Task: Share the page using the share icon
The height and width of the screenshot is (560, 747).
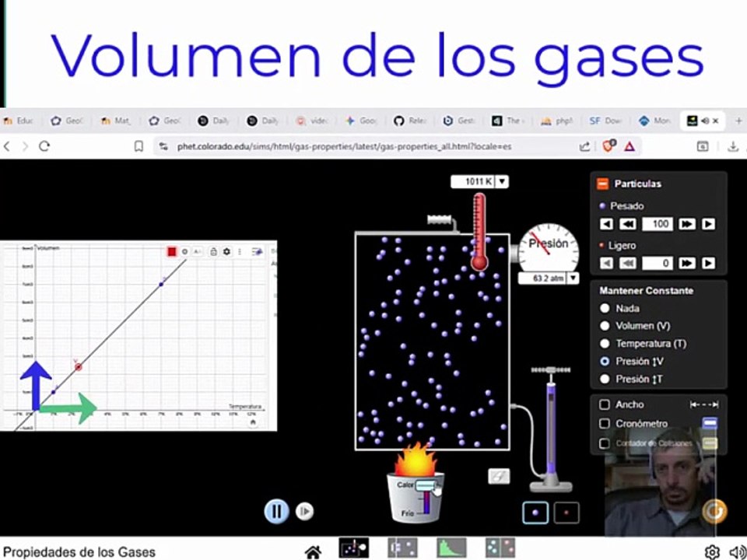Action: click(584, 146)
